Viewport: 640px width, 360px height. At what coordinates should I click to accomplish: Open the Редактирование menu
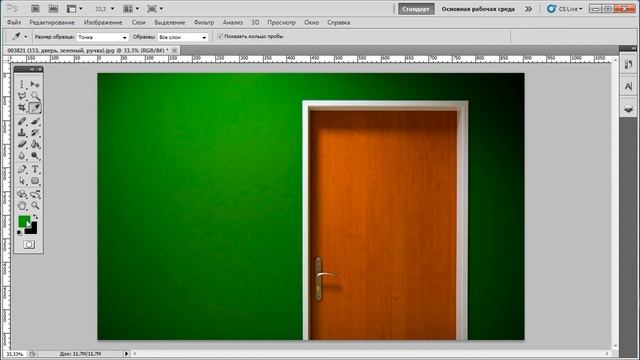click(x=52, y=22)
